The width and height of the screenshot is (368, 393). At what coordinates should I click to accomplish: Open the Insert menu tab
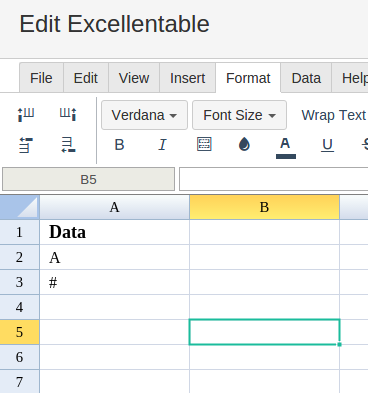pyautogui.click(x=187, y=78)
